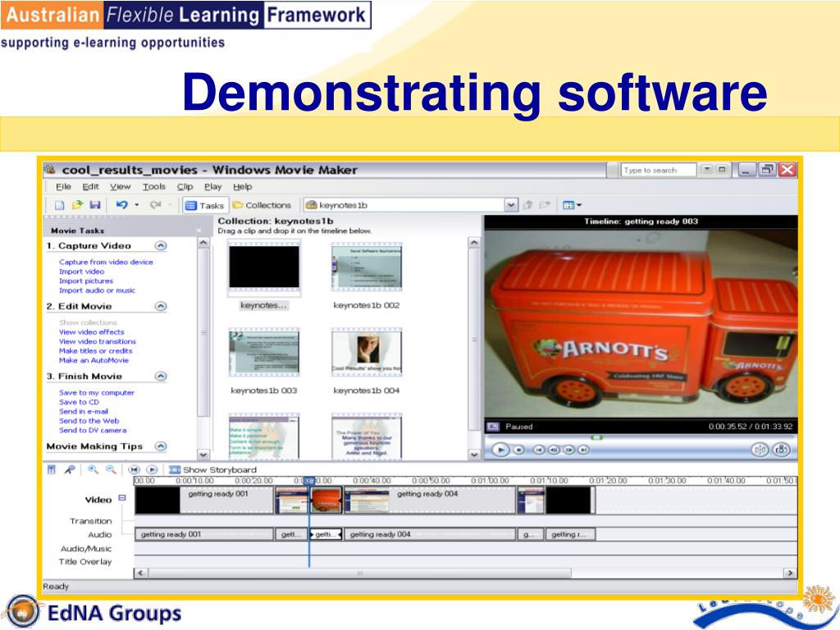Jump back in the preview monitor
The height and width of the screenshot is (630, 840).
(x=540, y=450)
